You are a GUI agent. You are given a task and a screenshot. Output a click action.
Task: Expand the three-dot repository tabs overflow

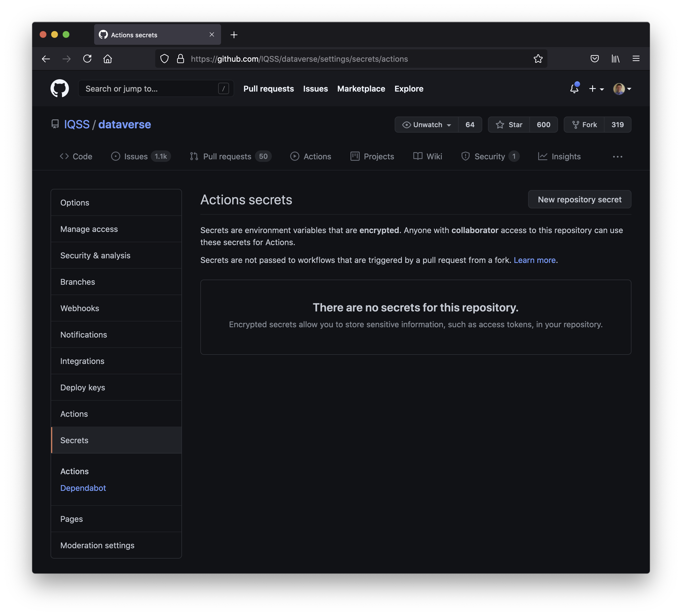(x=617, y=157)
